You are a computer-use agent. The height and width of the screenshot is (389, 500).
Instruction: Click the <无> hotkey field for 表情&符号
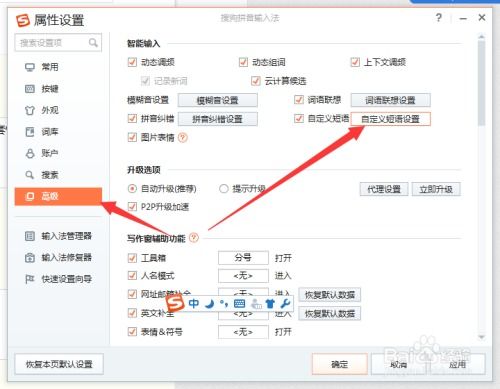click(243, 332)
